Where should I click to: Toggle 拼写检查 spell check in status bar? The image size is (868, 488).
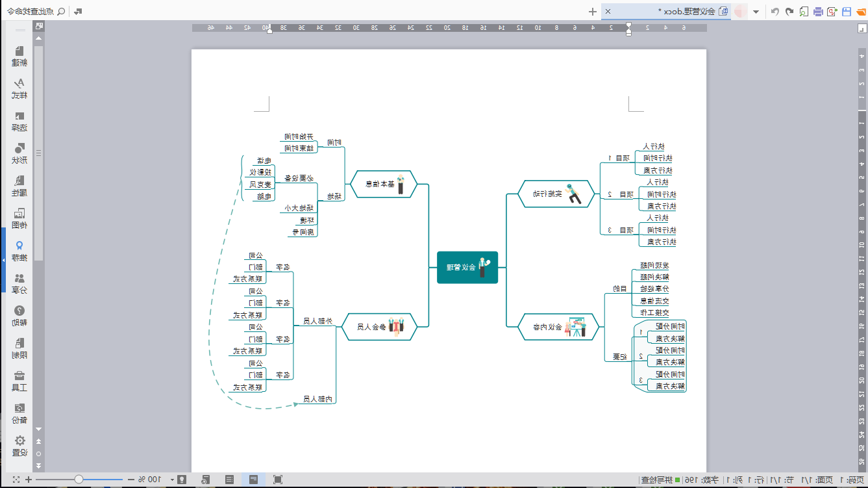tap(660, 480)
